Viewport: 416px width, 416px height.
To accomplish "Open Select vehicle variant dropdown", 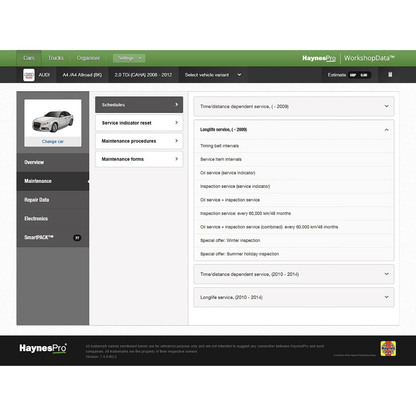I will (213, 75).
